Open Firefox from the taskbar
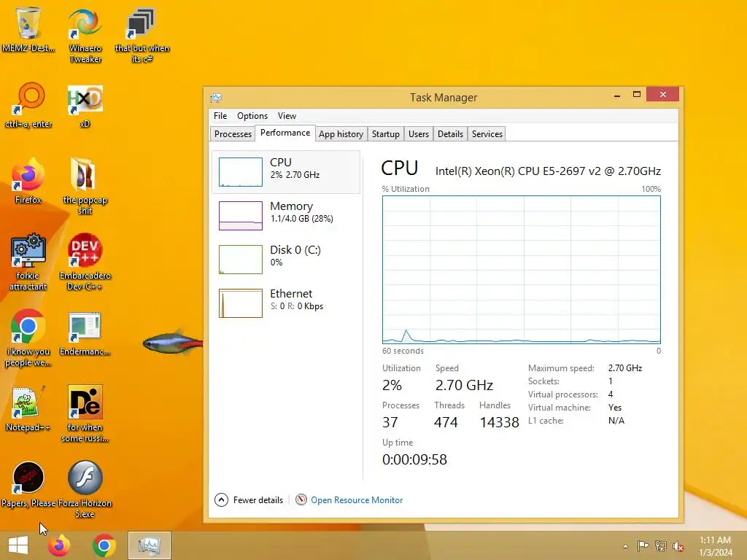This screenshot has width=747, height=560. pyautogui.click(x=58, y=545)
